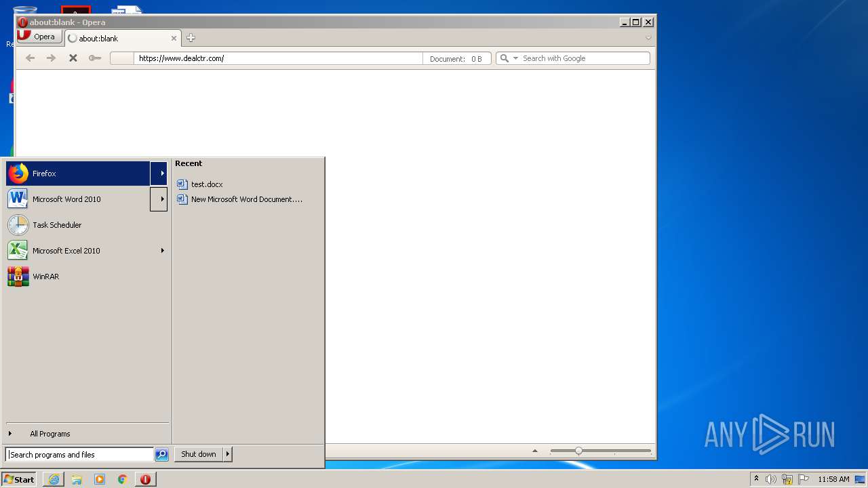Show hidden system tray icons
Image resolution: width=868 pixels, height=488 pixels.
click(756, 479)
